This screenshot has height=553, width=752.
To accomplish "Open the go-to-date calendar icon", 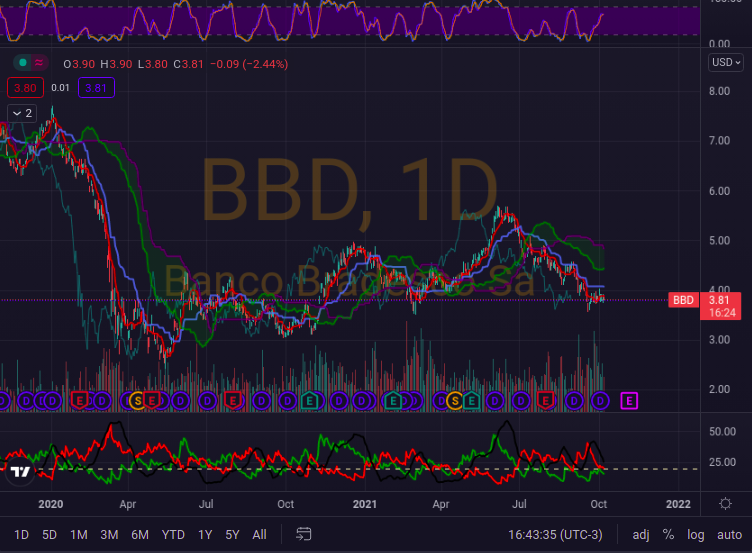I will [304, 534].
